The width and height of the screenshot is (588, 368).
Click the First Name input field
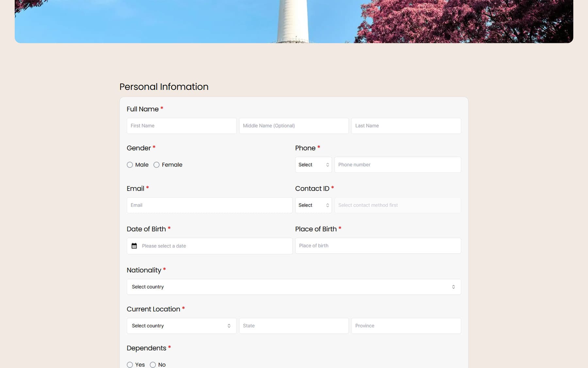pyautogui.click(x=181, y=126)
